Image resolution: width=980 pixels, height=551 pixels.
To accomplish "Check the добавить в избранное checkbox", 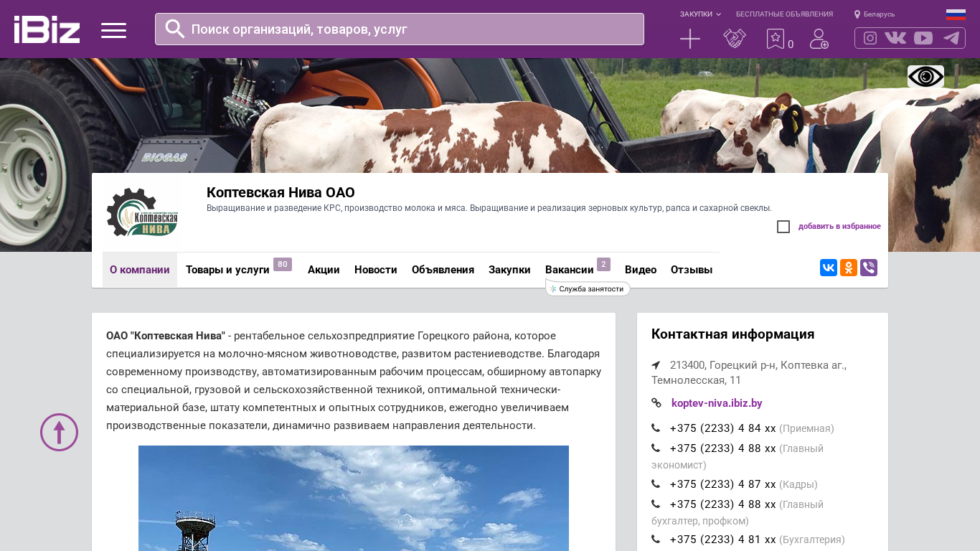I will pos(783,227).
